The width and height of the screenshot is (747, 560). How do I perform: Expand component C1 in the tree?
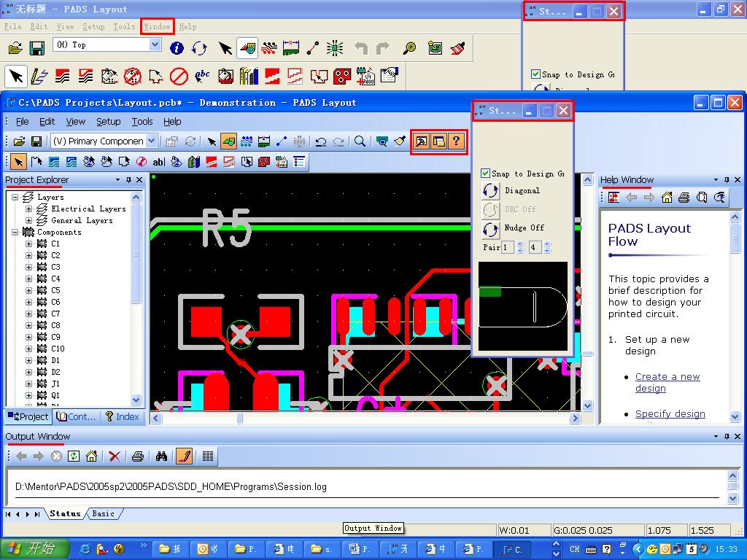28,244
